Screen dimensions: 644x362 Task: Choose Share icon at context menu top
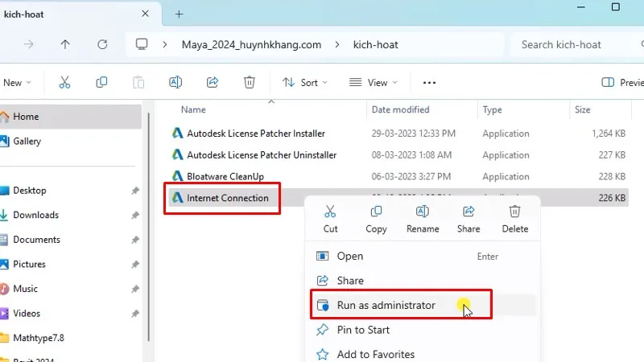click(x=469, y=220)
